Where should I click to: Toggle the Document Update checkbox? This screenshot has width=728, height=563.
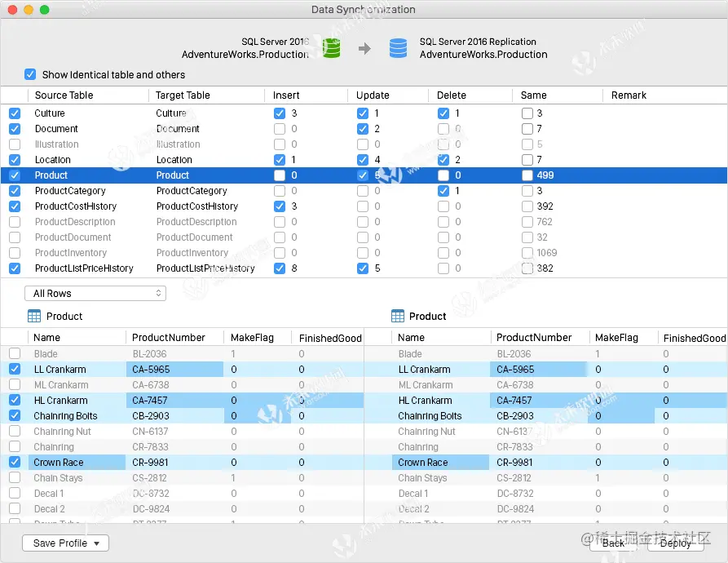point(363,129)
